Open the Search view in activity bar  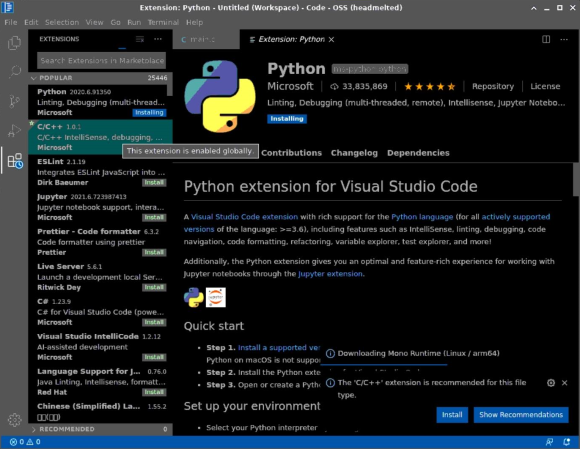click(14, 71)
